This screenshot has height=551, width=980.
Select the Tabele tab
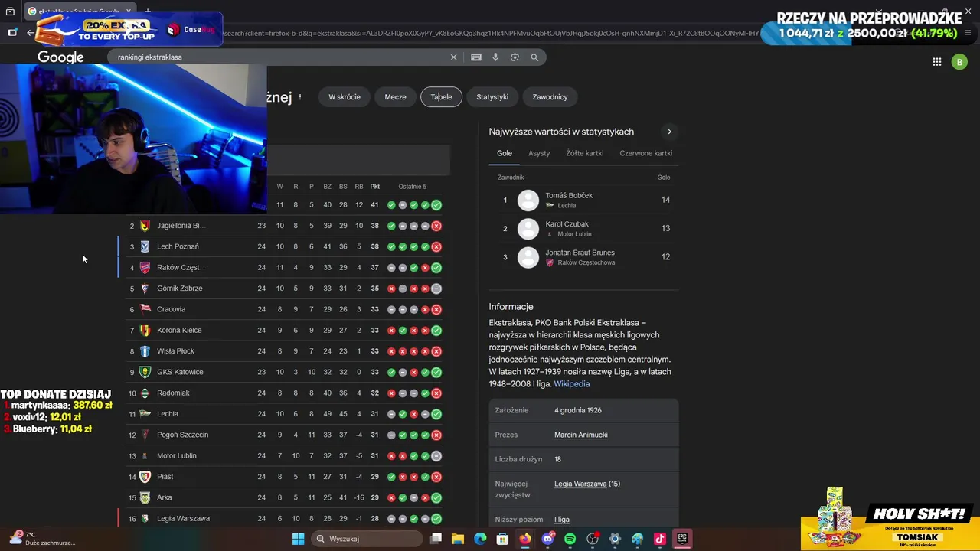[441, 97]
